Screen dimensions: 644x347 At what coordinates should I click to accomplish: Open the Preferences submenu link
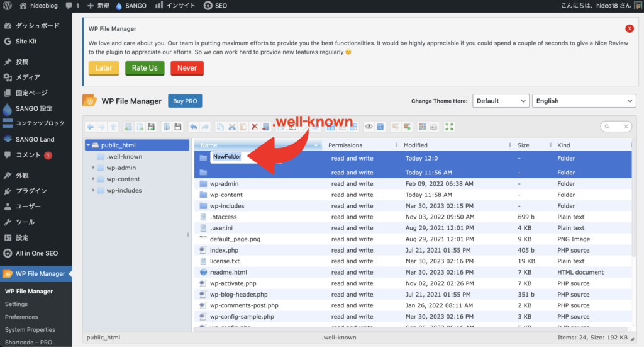click(x=21, y=317)
